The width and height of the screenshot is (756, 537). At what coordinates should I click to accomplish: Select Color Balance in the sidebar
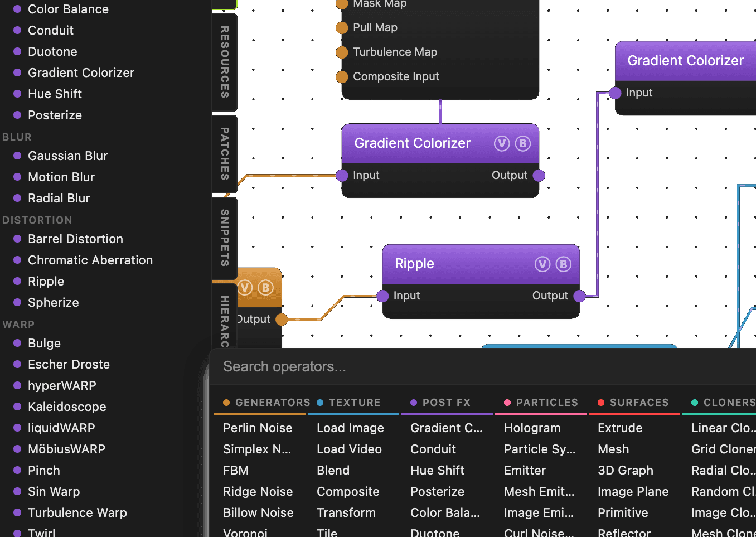[x=68, y=9]
